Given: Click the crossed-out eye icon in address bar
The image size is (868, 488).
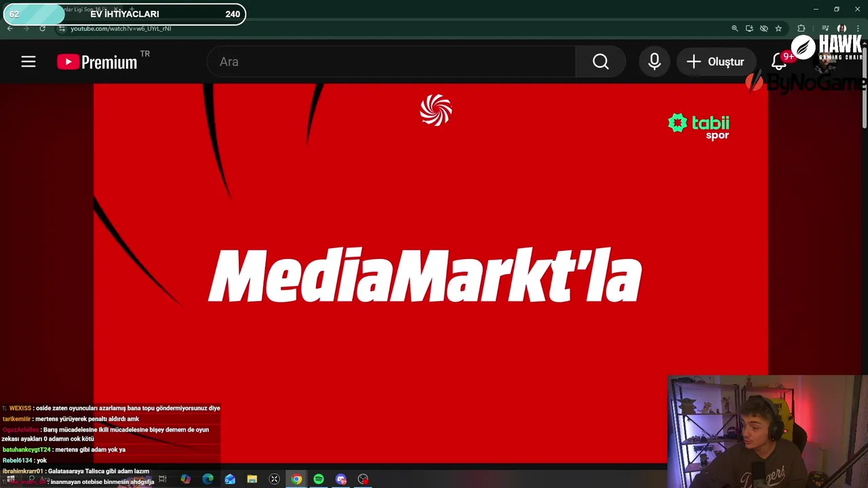Looking at the screenshot, I should (764, 28).
